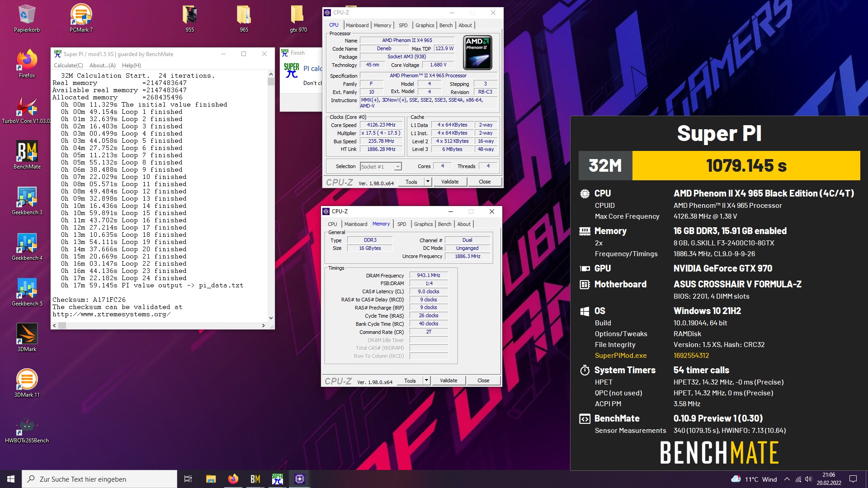Click Super PI scrollbar down arrow
Image resolution: width=868 pixels, height=488 pixels.
[x=271, y=318]
